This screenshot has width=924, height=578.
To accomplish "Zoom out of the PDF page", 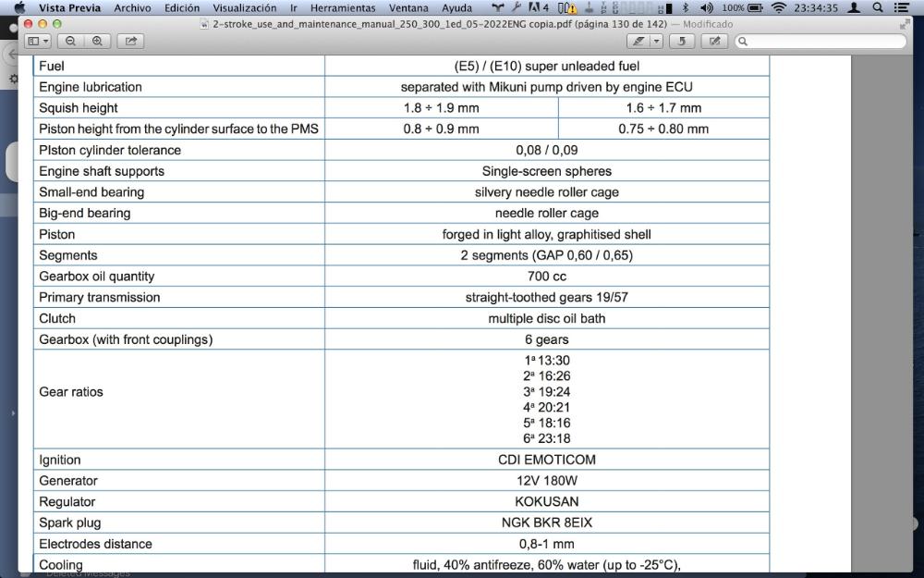I will (x=71, y=42).
